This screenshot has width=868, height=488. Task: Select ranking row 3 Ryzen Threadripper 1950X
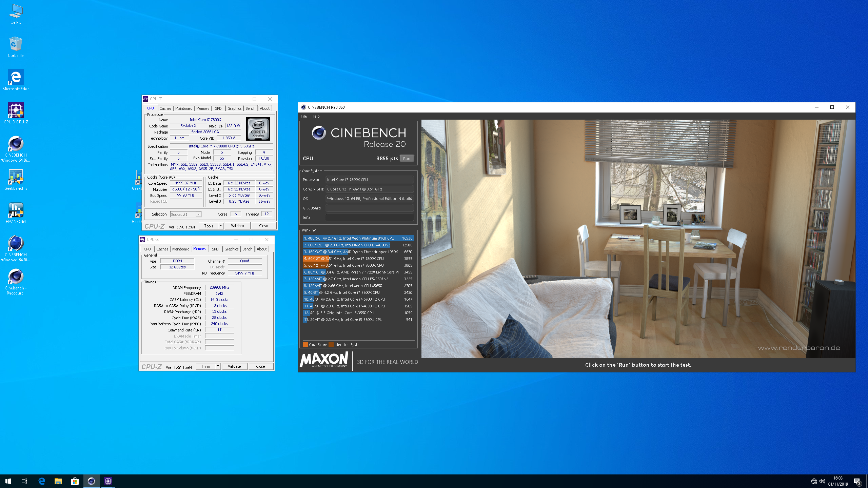pos(358,252)
